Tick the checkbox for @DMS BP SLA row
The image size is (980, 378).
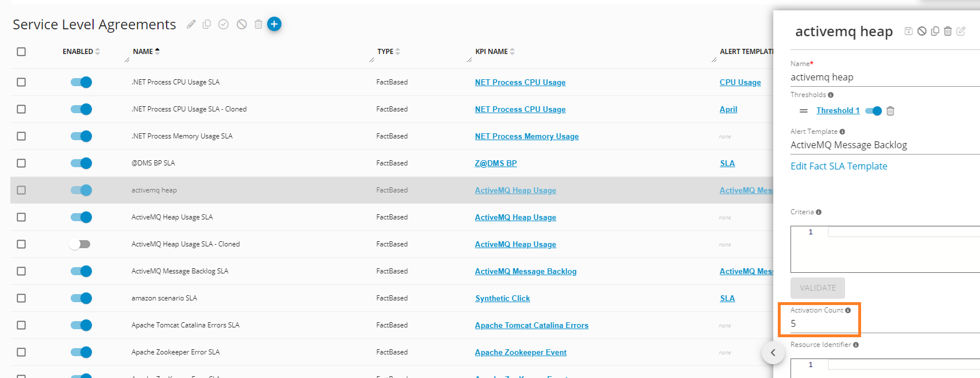click(x=21, y=163)
